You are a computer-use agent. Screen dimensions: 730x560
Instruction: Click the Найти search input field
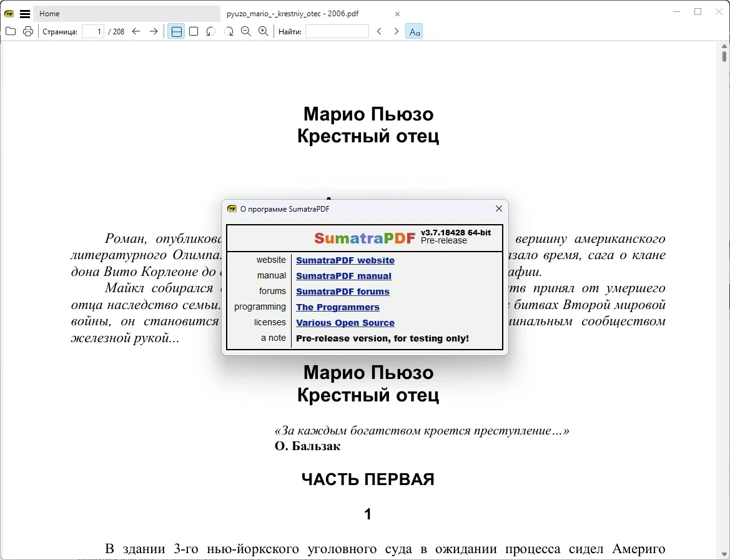pos(337,32)
